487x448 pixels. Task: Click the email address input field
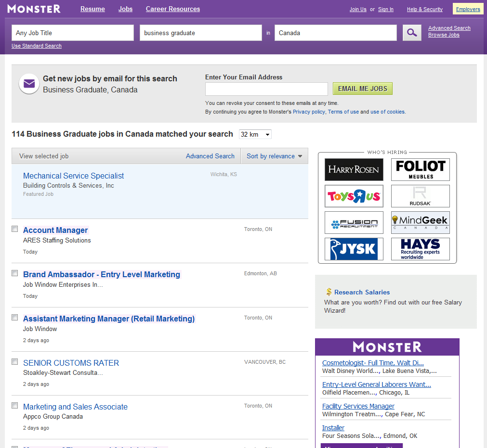tap(266, 89)
